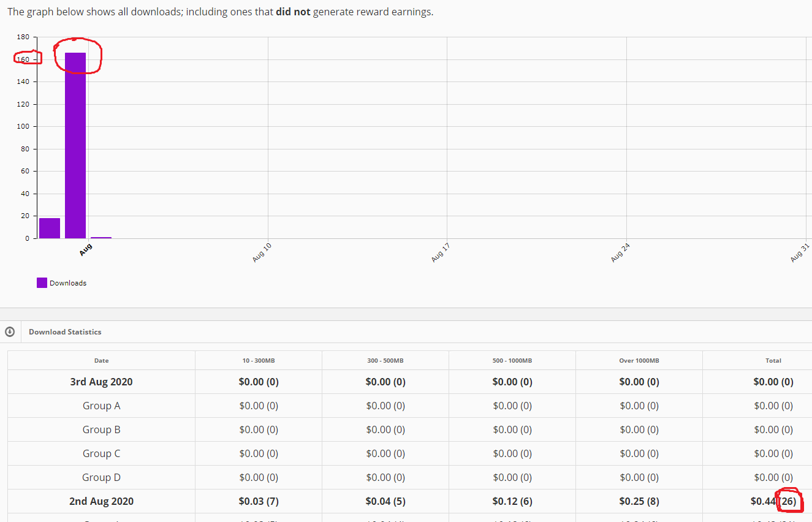Select the 3rd Aug 2020 row date

click(101, 382)
